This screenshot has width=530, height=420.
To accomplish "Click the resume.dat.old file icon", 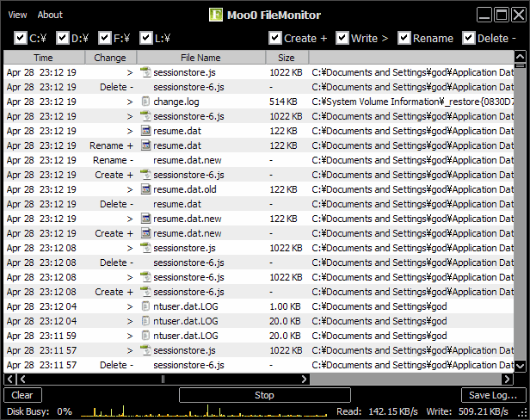I will click(145, 189).
